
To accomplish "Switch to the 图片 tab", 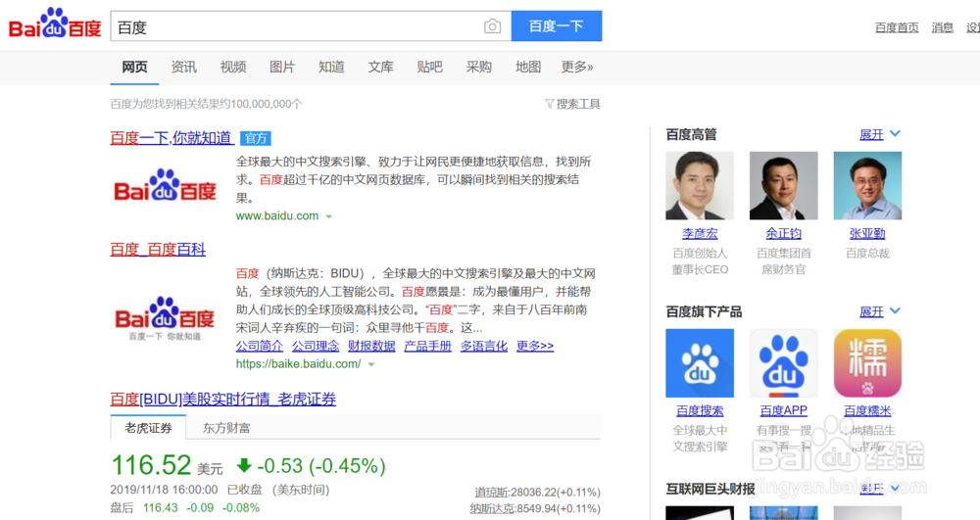I will 282,67.
